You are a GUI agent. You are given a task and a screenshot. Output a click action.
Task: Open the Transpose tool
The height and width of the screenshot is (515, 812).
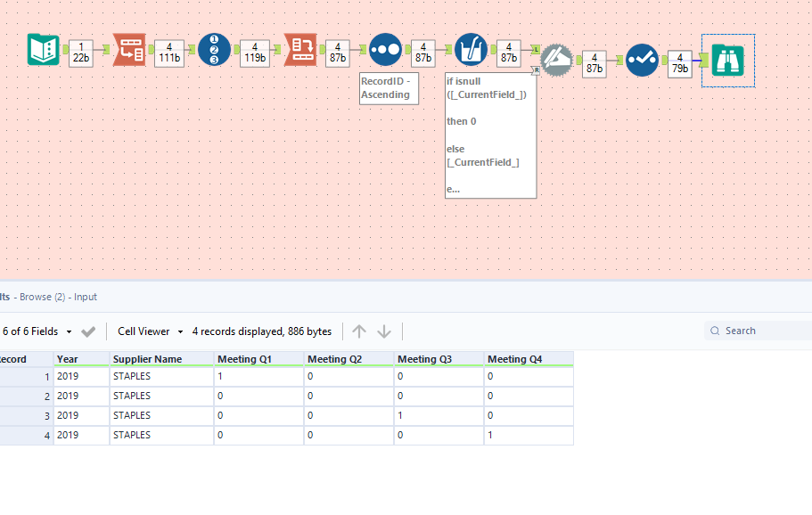coord(128,49)
